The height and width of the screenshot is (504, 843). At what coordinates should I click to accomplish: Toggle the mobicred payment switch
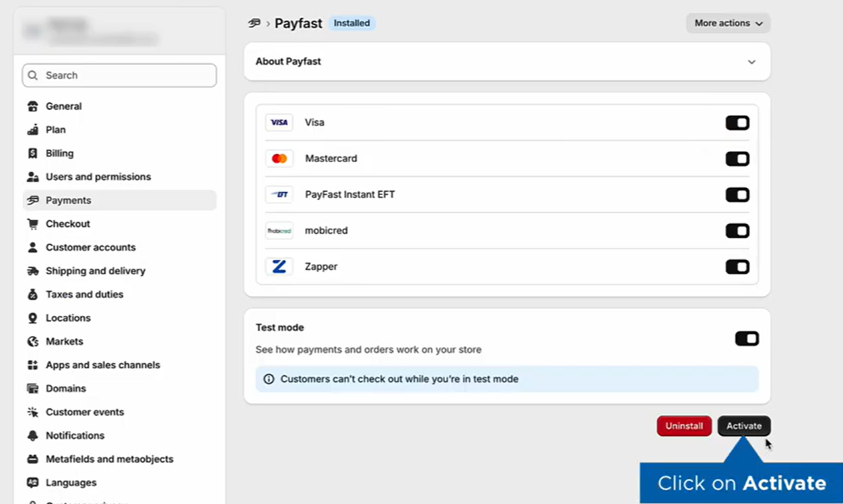click(x=737, y=231)
